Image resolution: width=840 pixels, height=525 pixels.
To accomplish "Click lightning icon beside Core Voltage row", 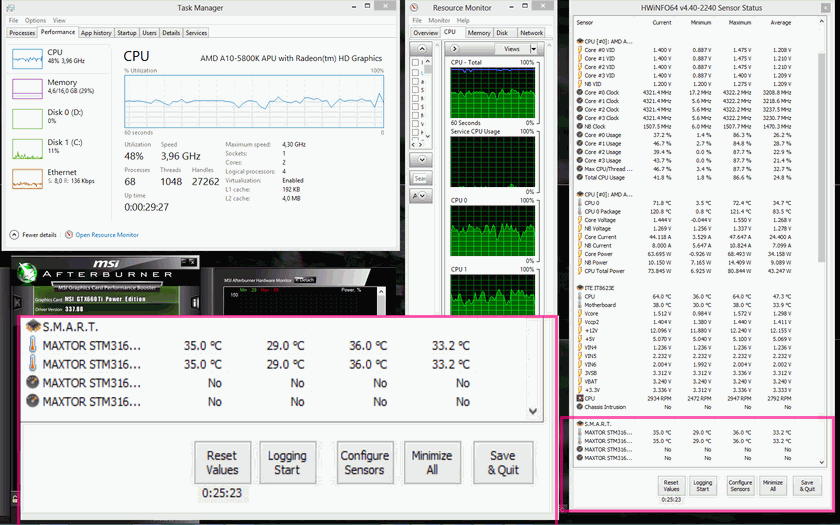I will 580,220.
